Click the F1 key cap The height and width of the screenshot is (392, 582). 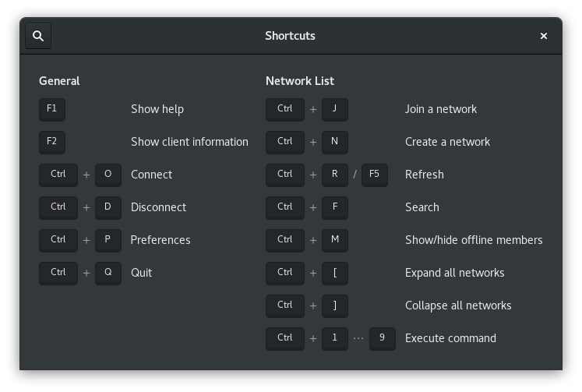52,109
